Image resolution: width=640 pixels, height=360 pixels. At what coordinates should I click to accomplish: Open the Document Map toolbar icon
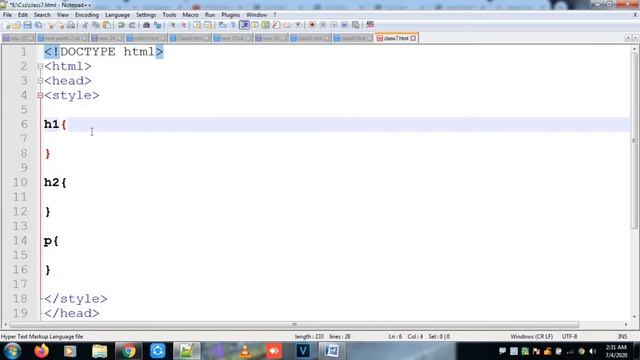click(x=265, y=25)
